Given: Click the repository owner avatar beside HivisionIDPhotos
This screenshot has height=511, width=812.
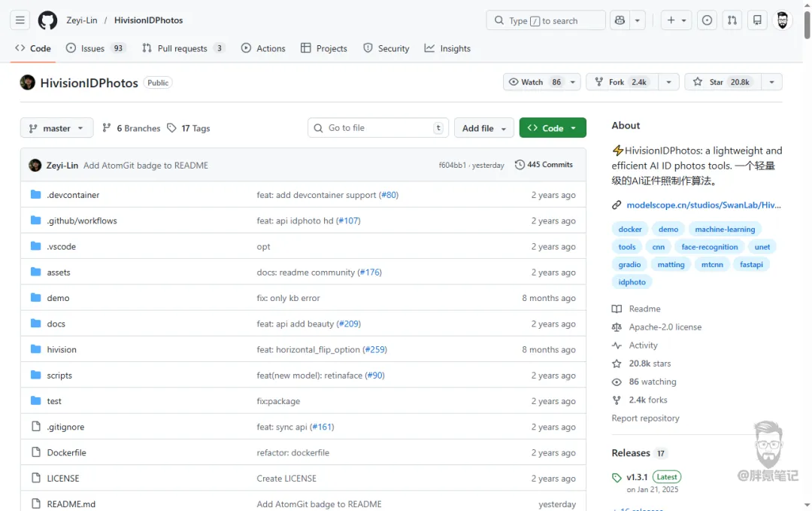Looking at the screenshot, I should [28, 82].
